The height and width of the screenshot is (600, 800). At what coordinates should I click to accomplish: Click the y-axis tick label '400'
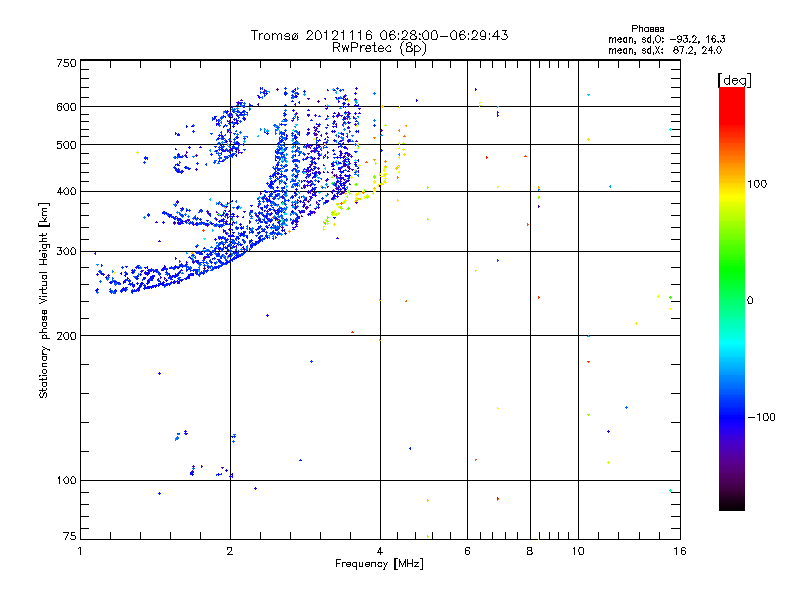[x=66, y=191]
